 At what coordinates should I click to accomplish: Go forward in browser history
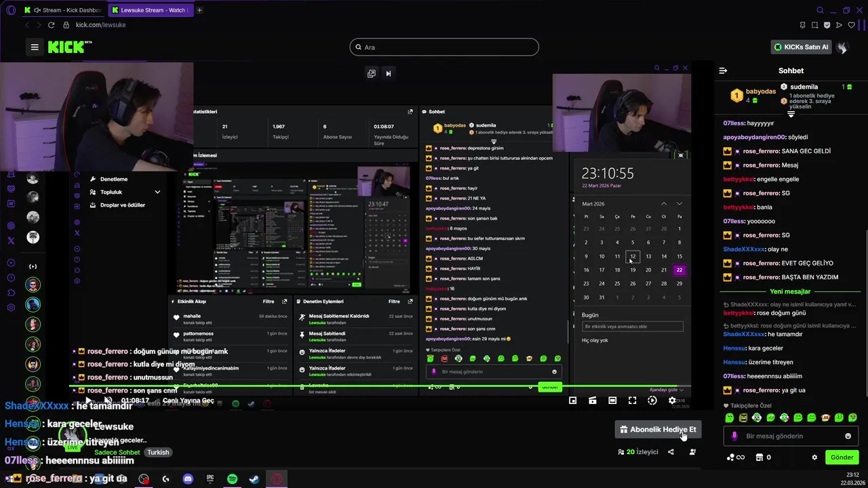(39, 25)
